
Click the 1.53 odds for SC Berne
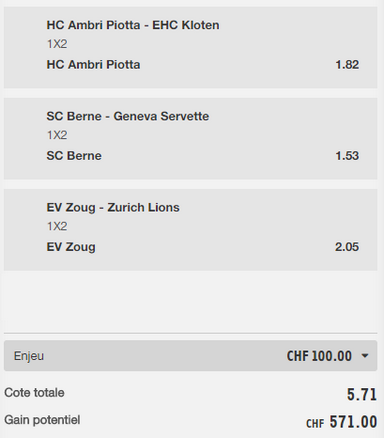[x=347, y=156]
